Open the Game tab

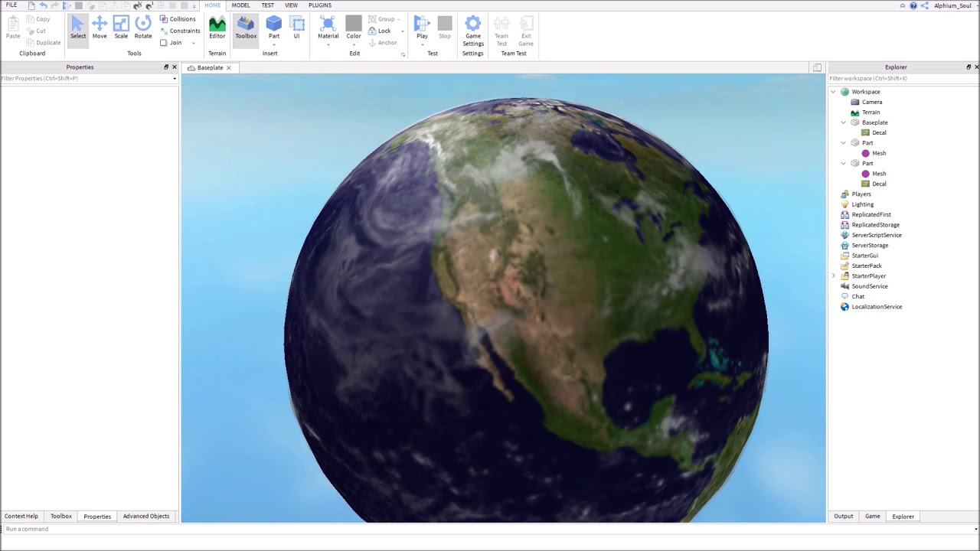[873, 517]
